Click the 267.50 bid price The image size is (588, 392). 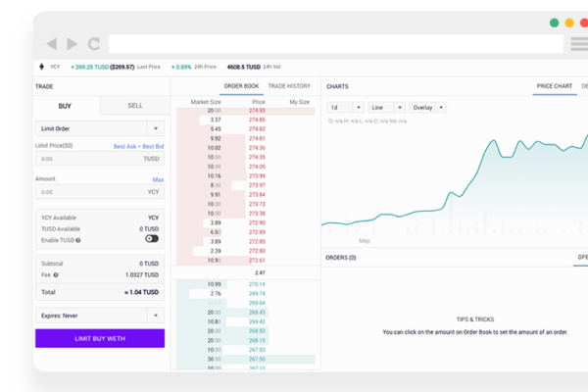click(257, 360)
